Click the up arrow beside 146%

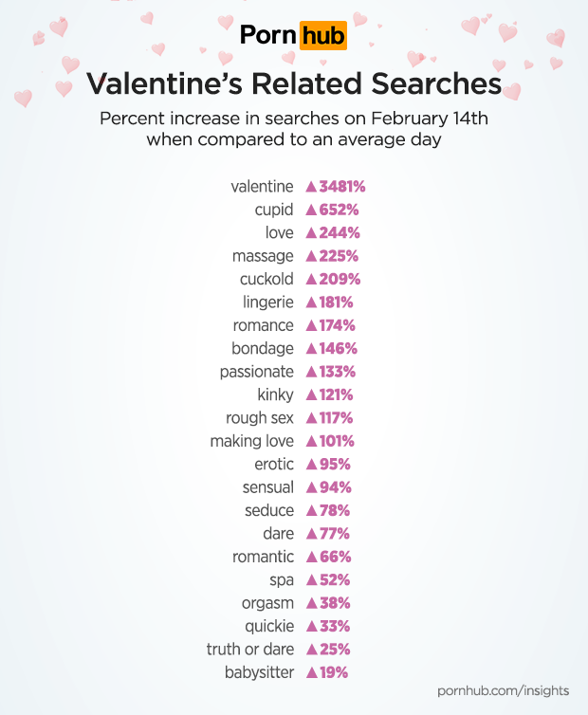[310, 349]
